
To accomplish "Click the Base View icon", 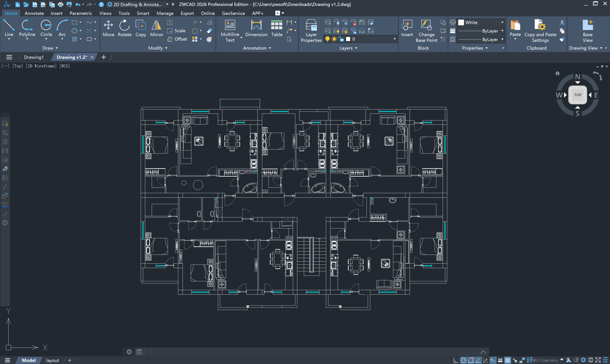I will click(x=587, y=31).
